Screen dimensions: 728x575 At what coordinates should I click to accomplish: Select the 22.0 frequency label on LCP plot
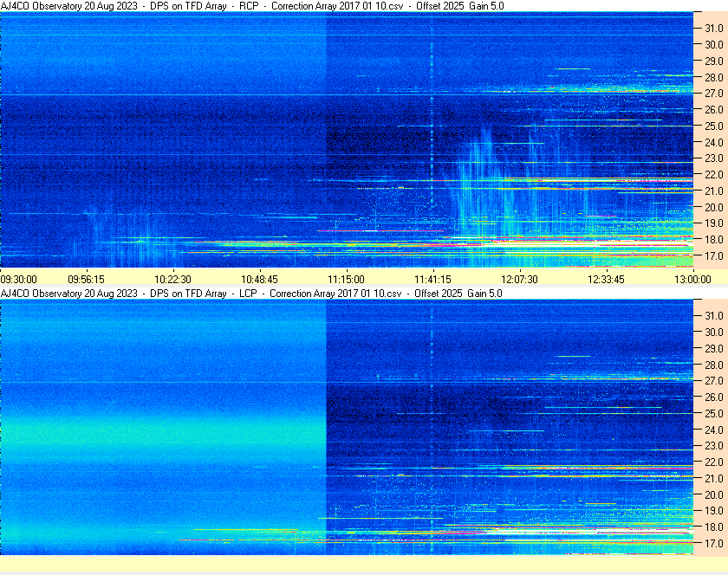(714, 462)
